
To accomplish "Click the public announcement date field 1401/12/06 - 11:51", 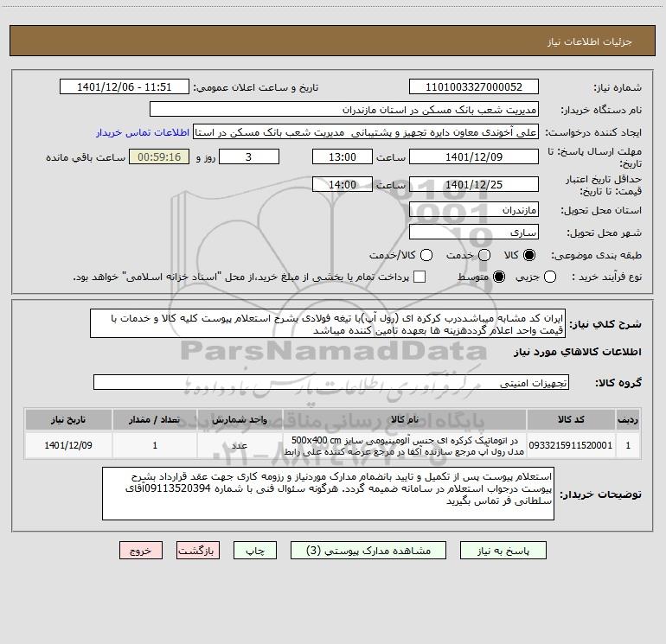I will click(x=124, y=87).
